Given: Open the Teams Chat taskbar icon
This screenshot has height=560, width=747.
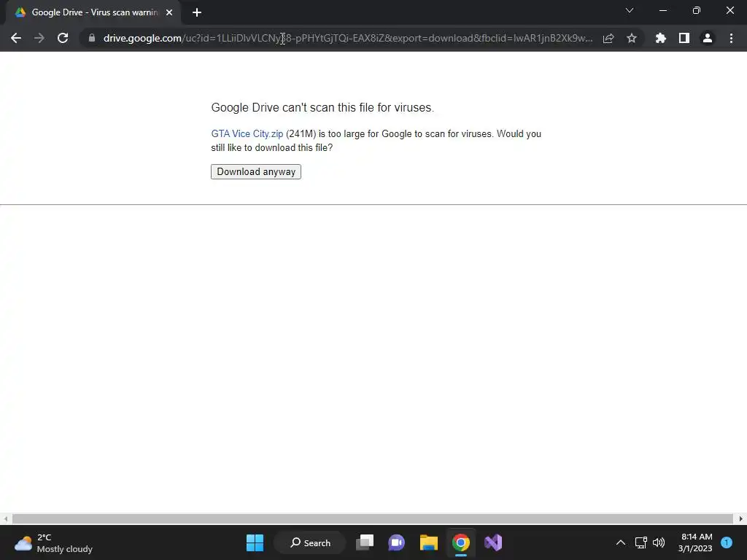Looking at the screenshot, I should click(x=396, y=542).
